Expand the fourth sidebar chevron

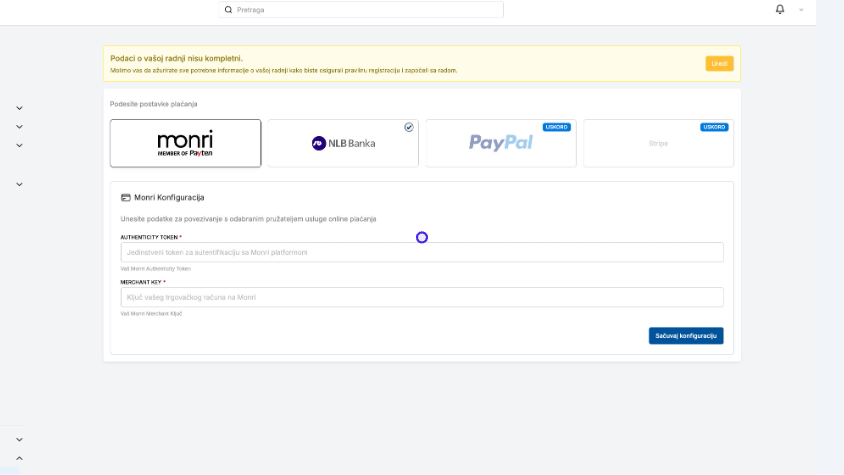pyautogui.click(x=19, y=184)
